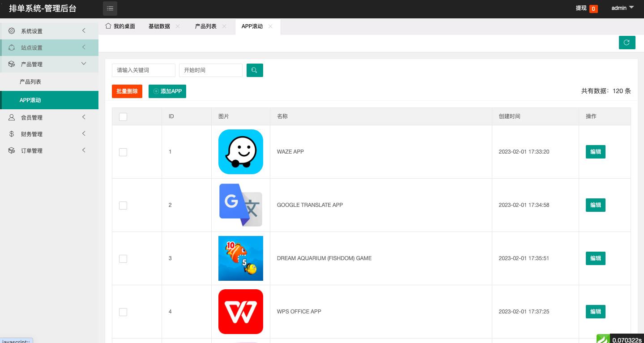Open 产品列表 in the sidebar menu
The height and width of the screenshot is (343, 644).
pos(30,82)
